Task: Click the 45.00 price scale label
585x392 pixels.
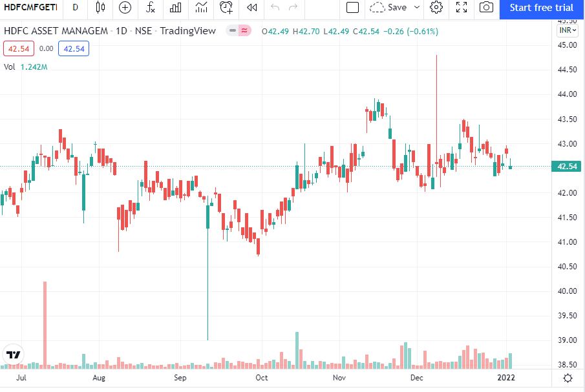Action: click(x=567, y=45)
